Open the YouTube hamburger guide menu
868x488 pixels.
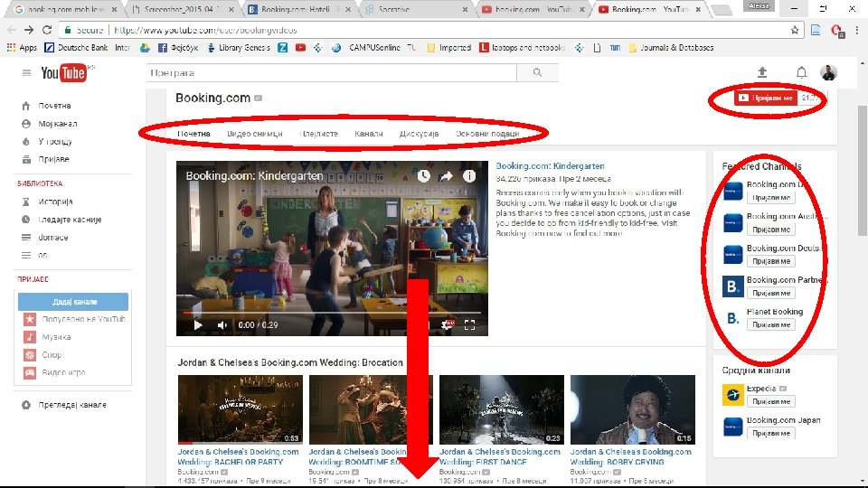(26, 72)
